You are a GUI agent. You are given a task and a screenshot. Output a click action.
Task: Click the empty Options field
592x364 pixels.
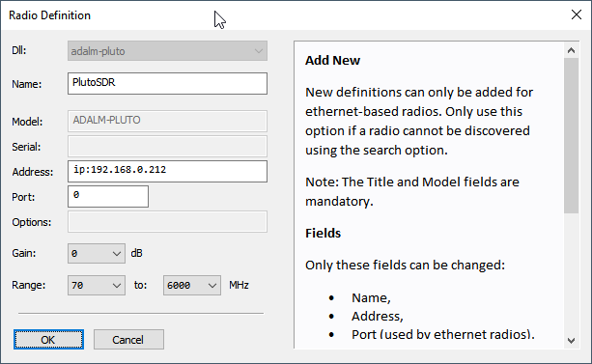167,222
